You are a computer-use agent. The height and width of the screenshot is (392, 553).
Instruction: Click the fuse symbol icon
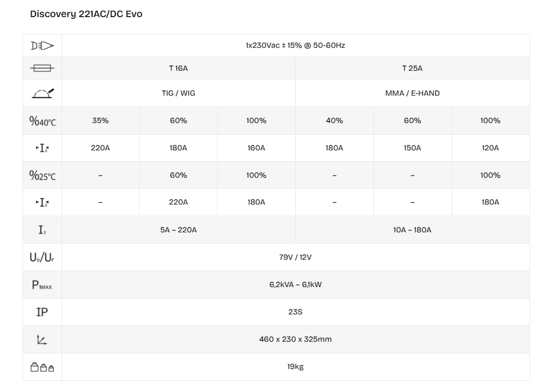42,68
